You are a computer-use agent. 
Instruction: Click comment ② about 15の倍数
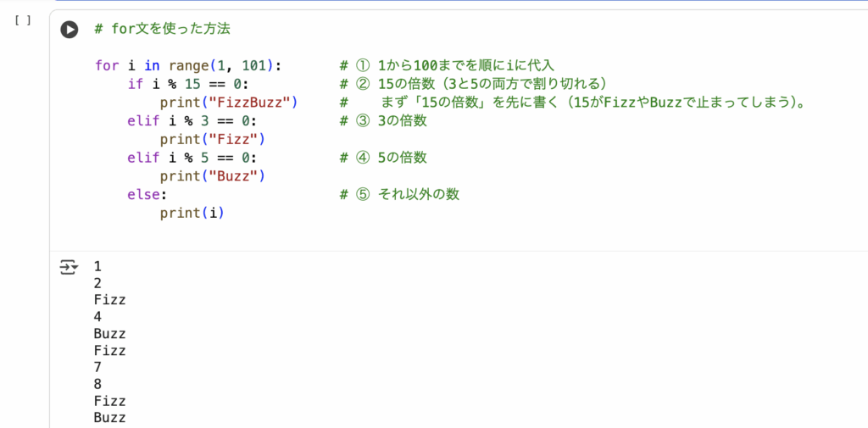(x=474, y=84)
